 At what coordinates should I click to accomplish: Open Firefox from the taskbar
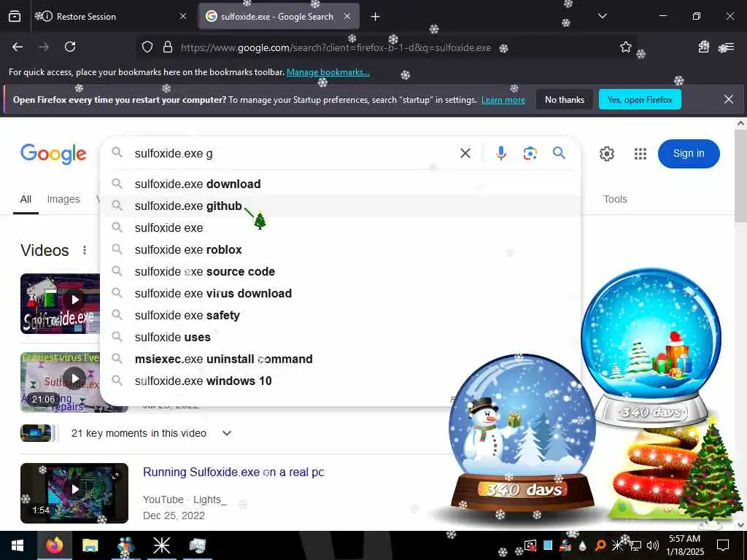tap(54, 545)
